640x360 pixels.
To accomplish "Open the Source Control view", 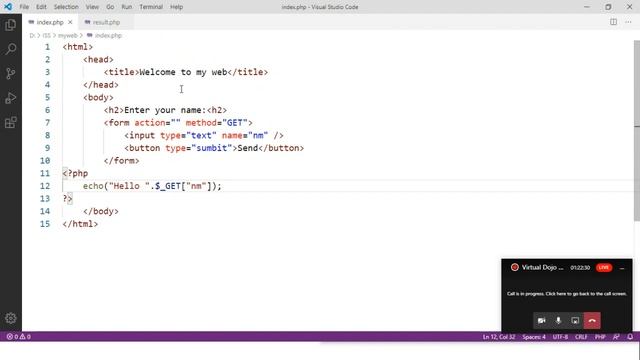I will tap(11, 73).
